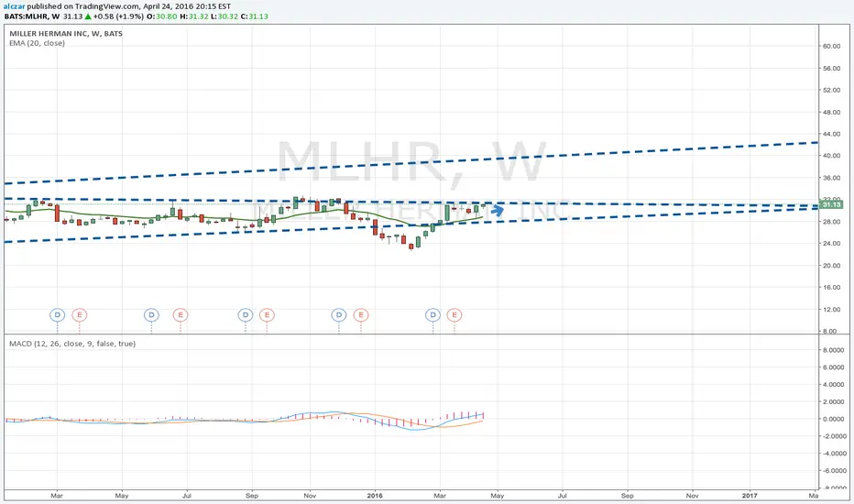Viewport: 854px width, 504px height.
Task: Click the +0.58 (+1.9%) change value
Action: 119,16
